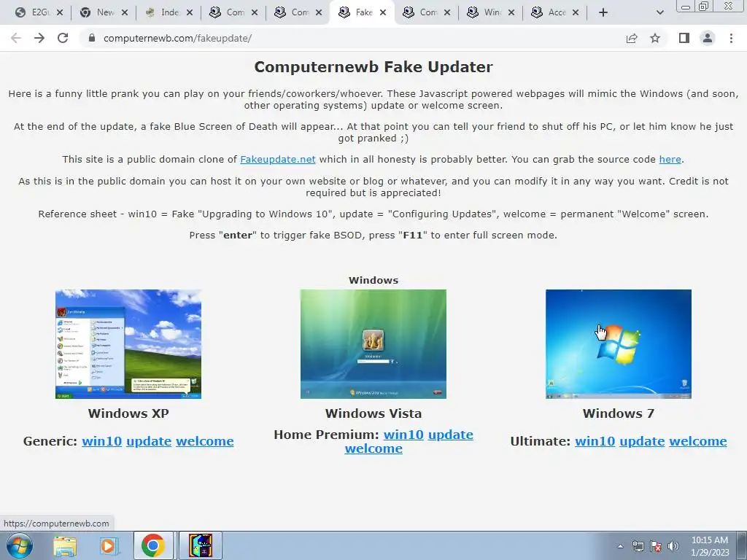Open the Vista Home Premium update link
The width and height of the screenshot is (747, 560).
(x=451, y=435)
